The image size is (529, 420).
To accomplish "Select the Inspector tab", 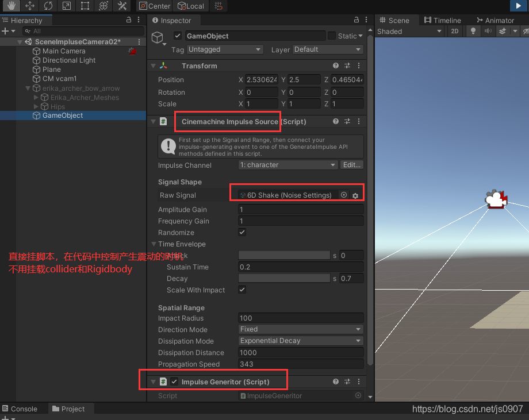I will pyautogui.click(x=172, y=20).
